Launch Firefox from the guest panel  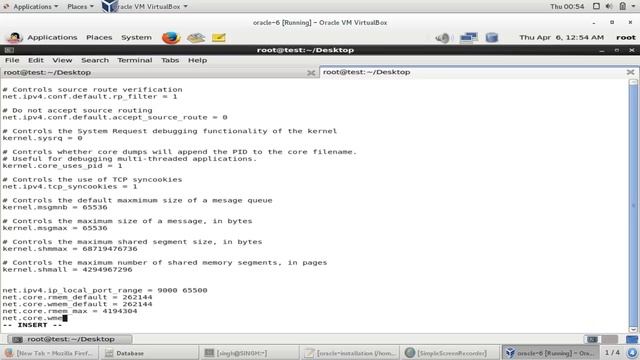(x=171, y=38)
